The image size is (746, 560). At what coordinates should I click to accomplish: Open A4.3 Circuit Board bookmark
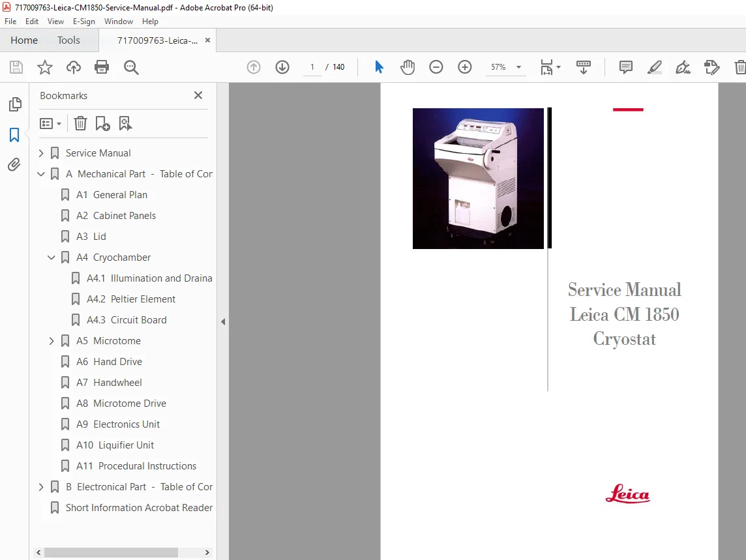[x=127, y=320]
